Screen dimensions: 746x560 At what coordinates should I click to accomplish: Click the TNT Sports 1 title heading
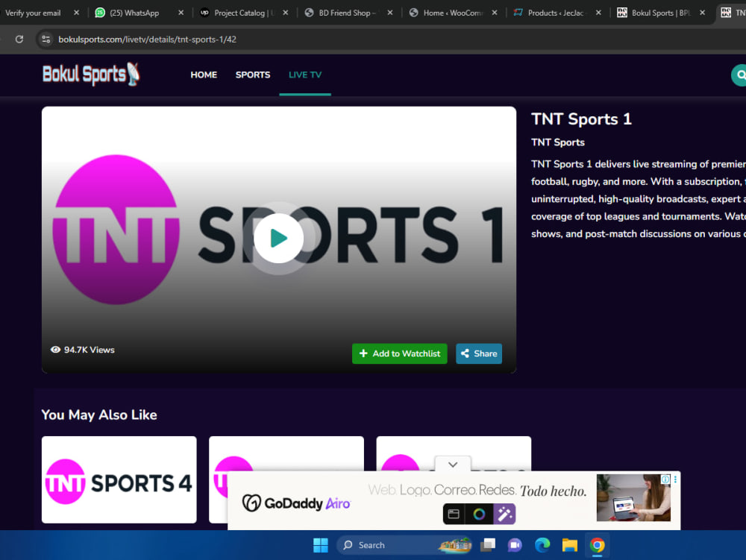(581, 119)
